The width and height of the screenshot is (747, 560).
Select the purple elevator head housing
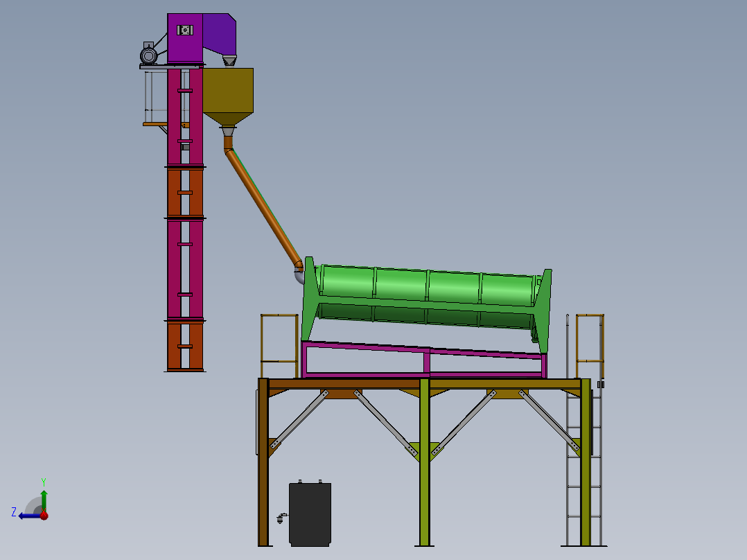185,37
